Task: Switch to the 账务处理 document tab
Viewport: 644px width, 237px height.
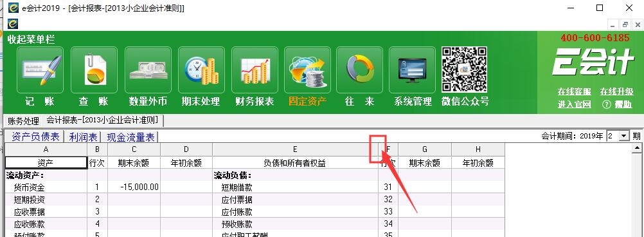Action: 23,121
